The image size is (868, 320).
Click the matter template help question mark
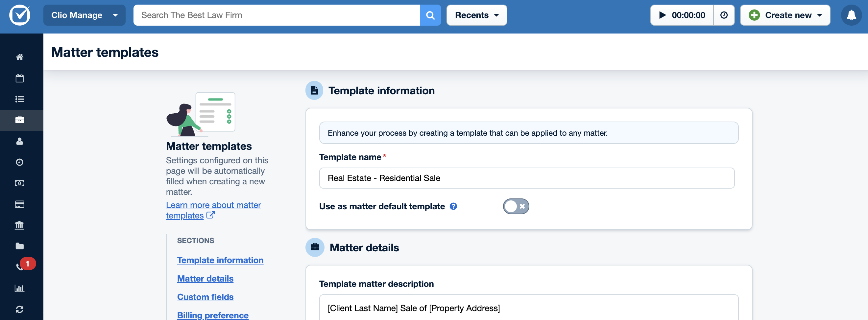pyautogui.click(x=453, y=206)
